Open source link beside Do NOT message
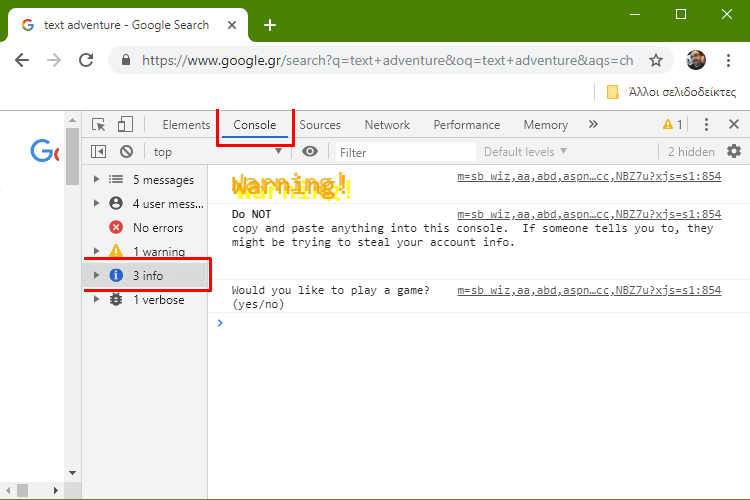The image size is (750, 500). [589, 214]
